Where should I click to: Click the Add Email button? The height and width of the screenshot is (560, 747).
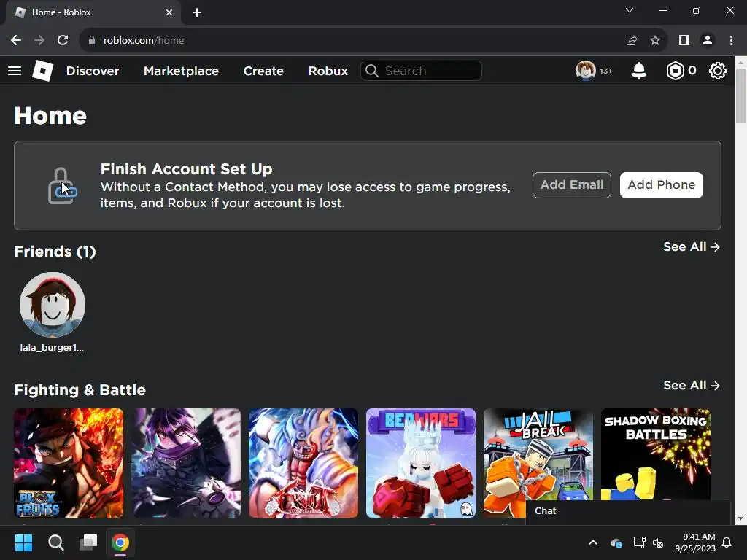click(x=572, y=184)
